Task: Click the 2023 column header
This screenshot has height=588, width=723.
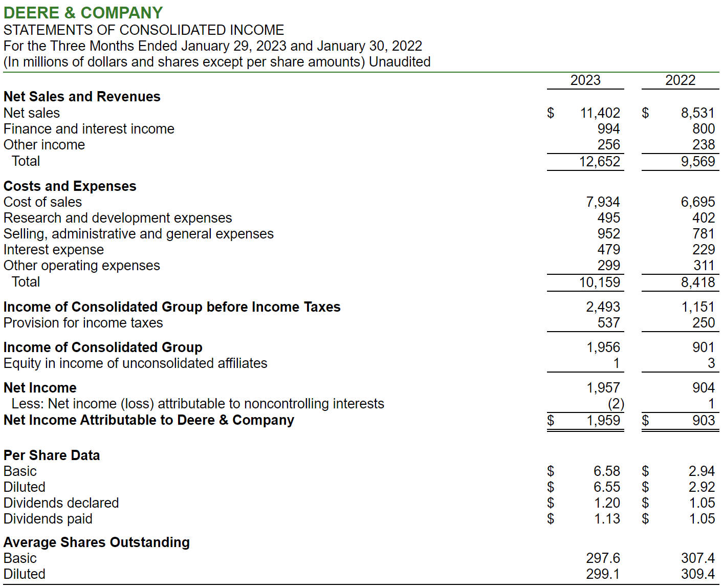Action: point(585,80)
